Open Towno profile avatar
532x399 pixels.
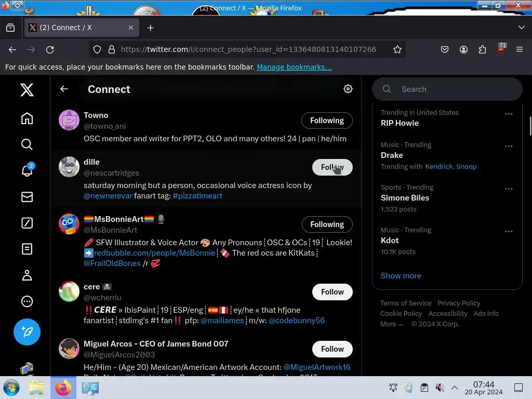pos(69,120)
